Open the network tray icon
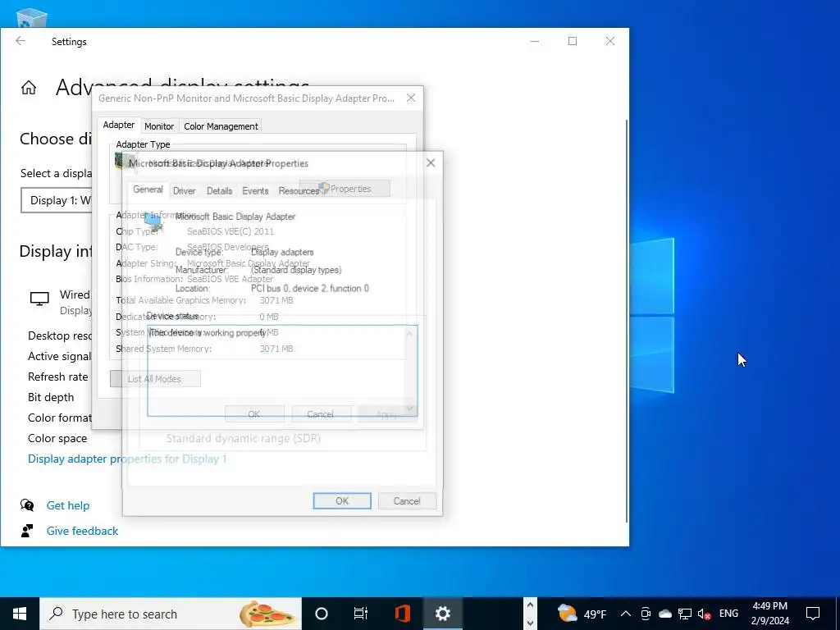Viewport: 840px width, 630px height. coord(685,614)
